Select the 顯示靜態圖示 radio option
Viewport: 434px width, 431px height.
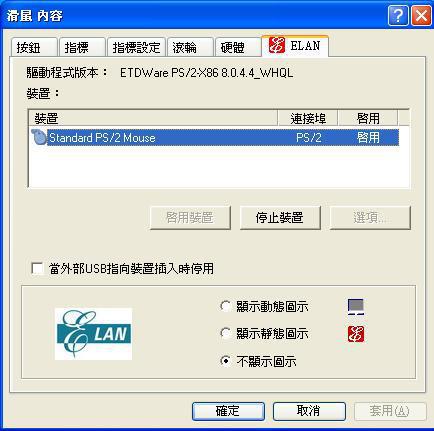[226, 333]
